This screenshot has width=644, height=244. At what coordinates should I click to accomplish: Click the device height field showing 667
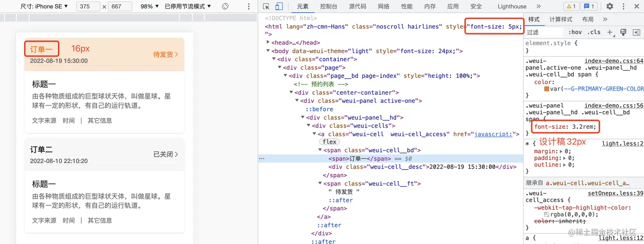tap(120, 6)
